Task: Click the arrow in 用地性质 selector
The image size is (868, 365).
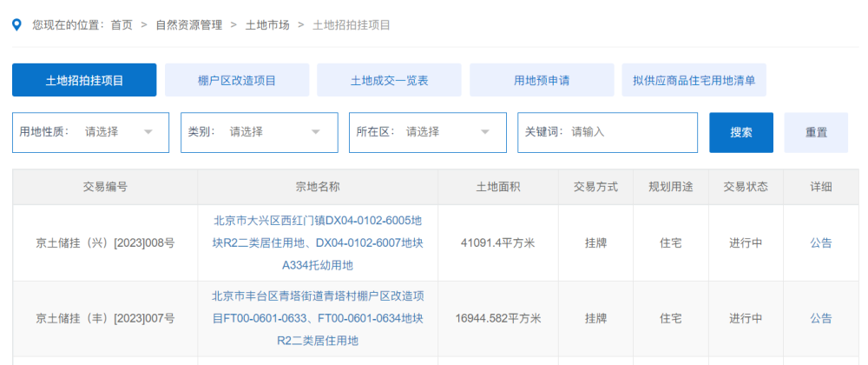Action: tap(148, 132)
